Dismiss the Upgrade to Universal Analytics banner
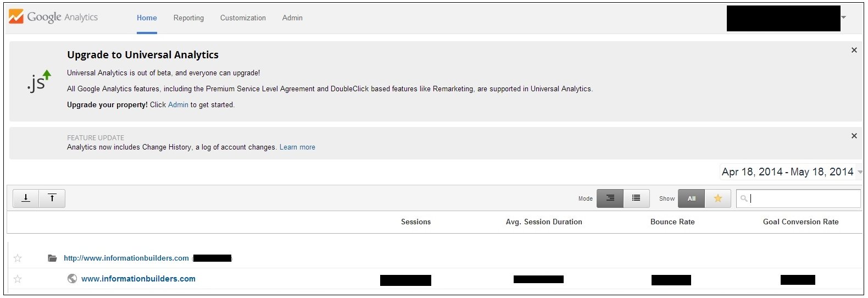The width and height of the screenshot is (868, 298). [x=854, y=50]
